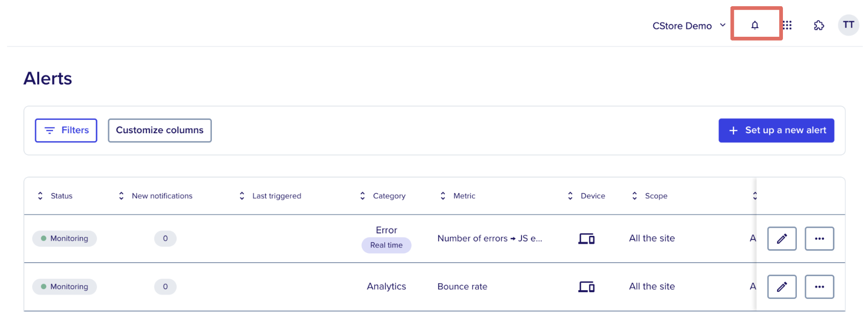
Task: Click the device icon in Bounce rate row
Action: tap(586, 287)
